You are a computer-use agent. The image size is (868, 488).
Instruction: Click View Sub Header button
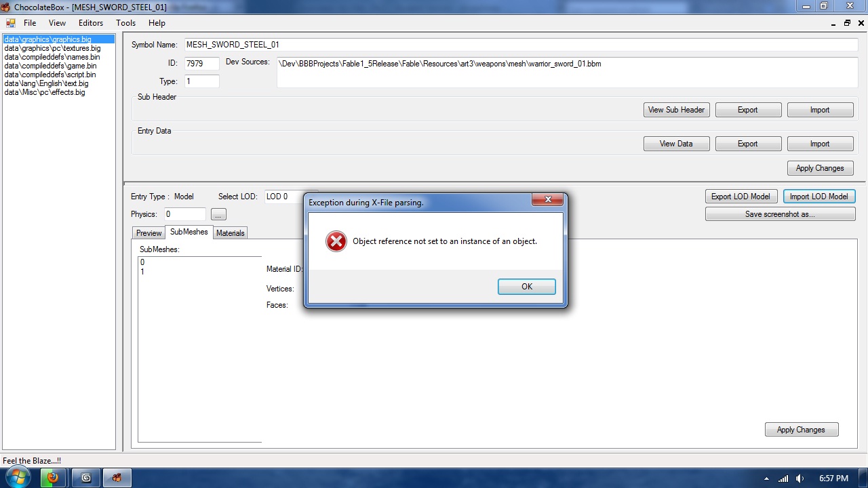click(x=676, y=110)
